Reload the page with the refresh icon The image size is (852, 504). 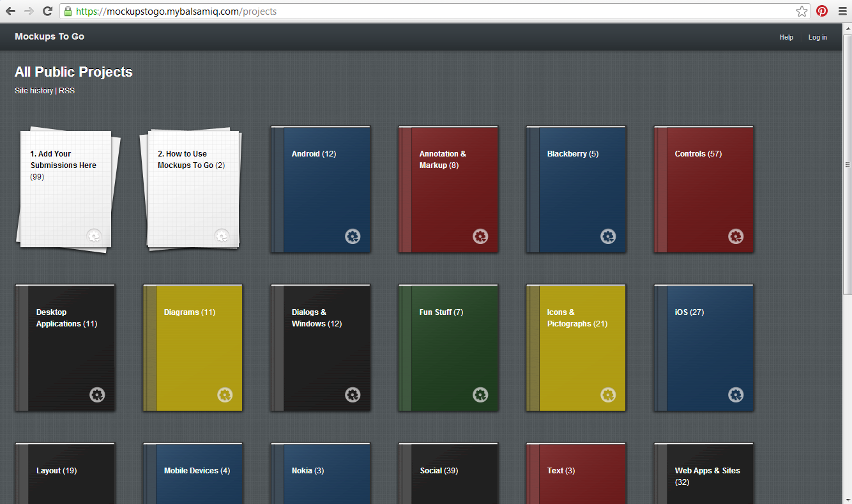[47, 11]
